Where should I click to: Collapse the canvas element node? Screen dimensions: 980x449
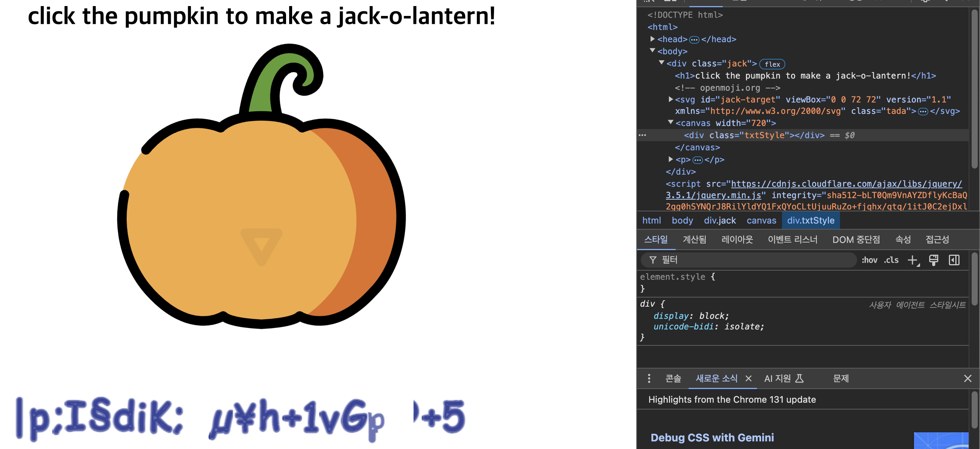pyautogui.click(x=671, y=123)
